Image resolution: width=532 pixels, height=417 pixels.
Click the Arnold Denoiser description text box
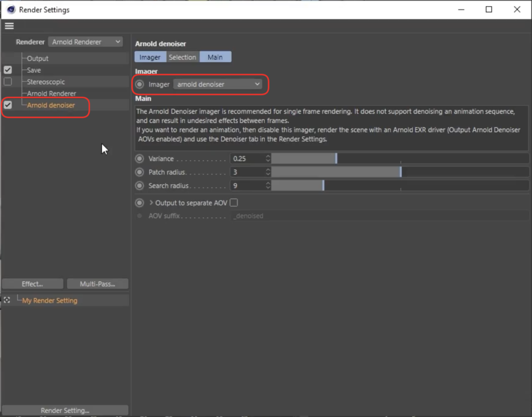331,127
